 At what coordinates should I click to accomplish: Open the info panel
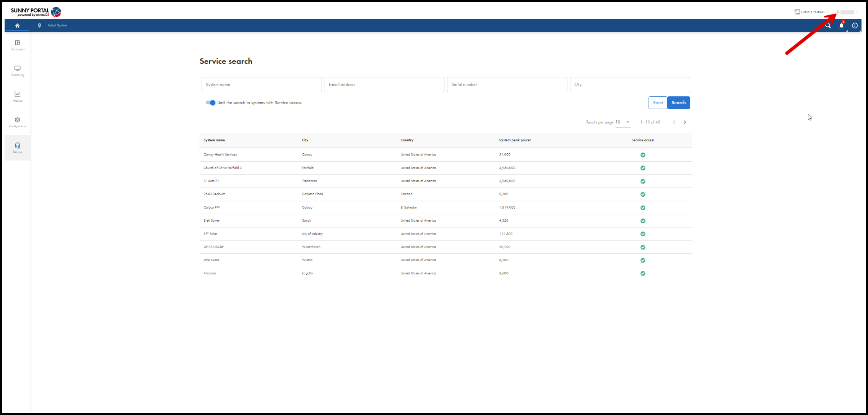(855, 25)
